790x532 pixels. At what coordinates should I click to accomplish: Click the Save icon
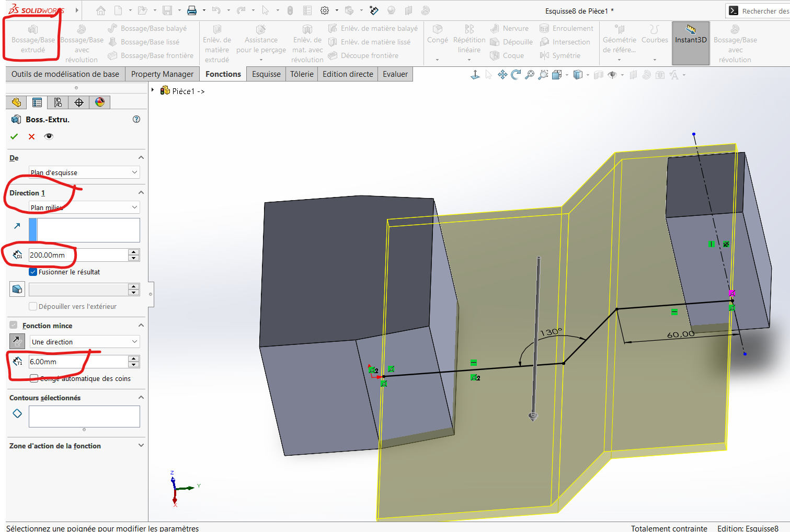pyautogui.click(x=167, y=10)
